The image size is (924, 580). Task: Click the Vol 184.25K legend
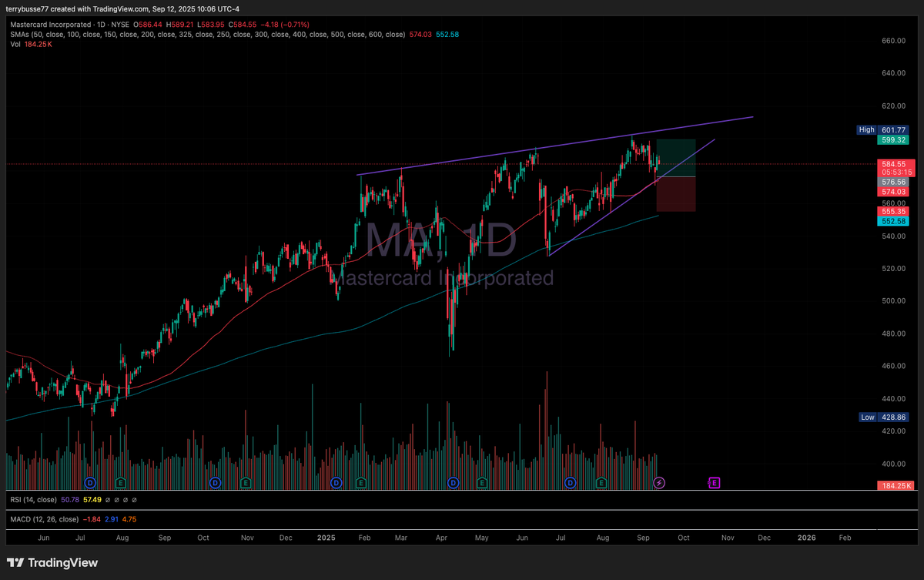31,45
